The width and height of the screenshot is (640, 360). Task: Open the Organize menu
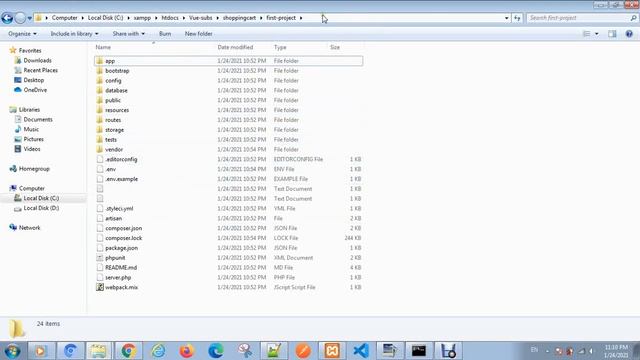pyautogui.click(x=22, y=34)
